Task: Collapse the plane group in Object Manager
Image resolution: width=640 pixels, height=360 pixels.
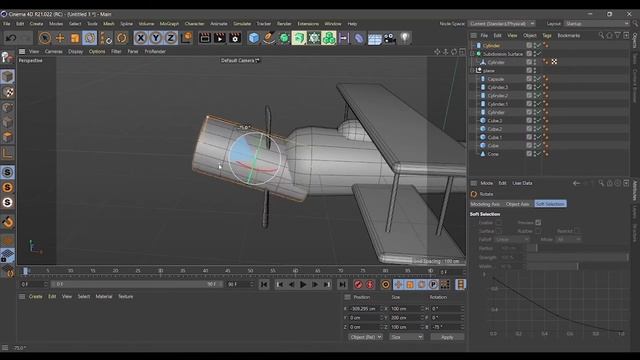Action: (473, 71)
